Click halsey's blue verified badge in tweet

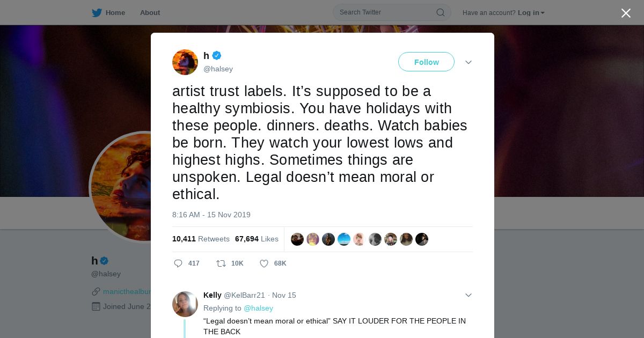217,55
